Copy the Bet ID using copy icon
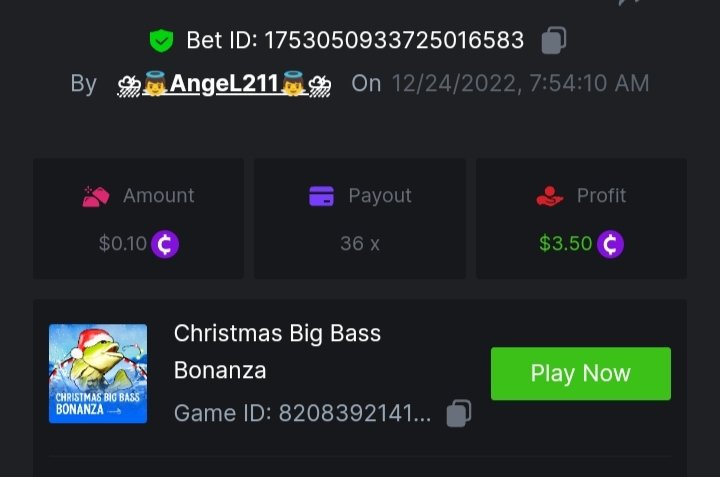The image size is (720, 477). click(x=554, y=40)
